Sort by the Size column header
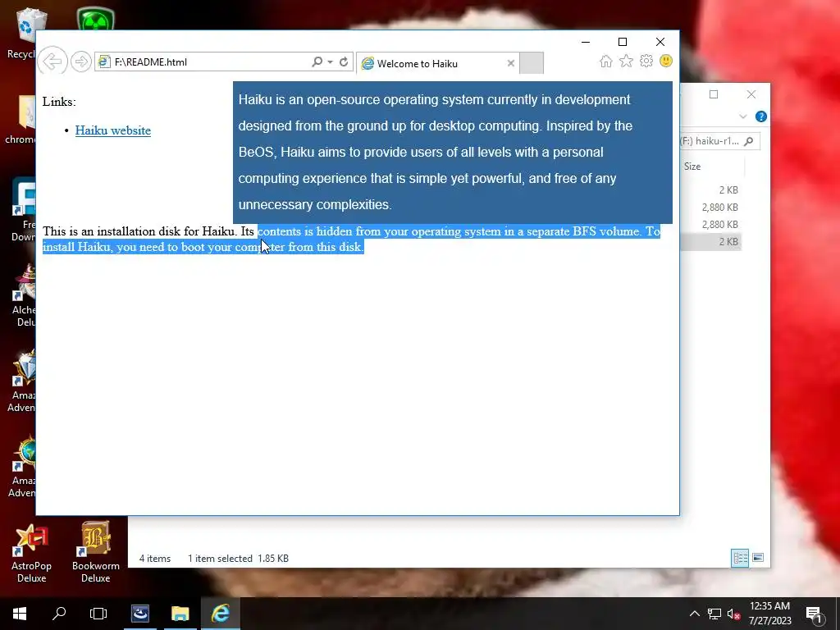840x630 pixels. pos(713,166)
